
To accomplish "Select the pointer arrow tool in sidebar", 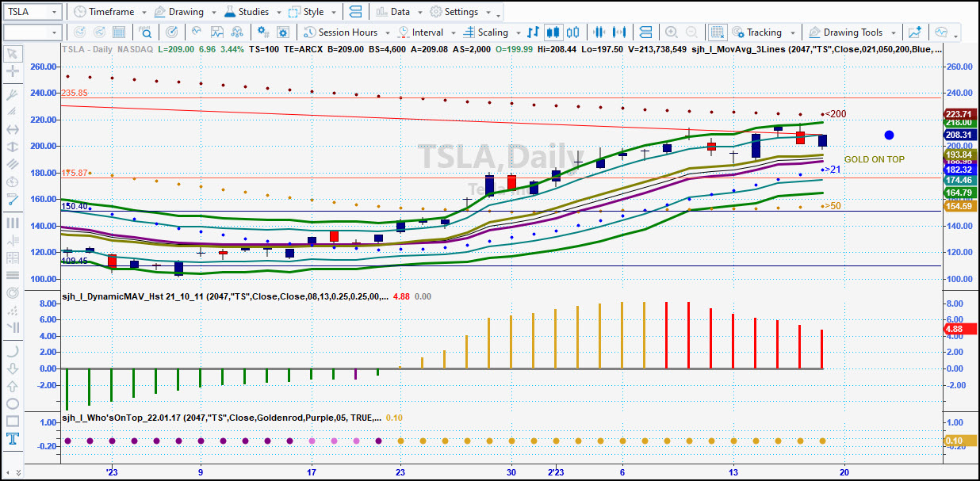I will (x=13, y=54).
